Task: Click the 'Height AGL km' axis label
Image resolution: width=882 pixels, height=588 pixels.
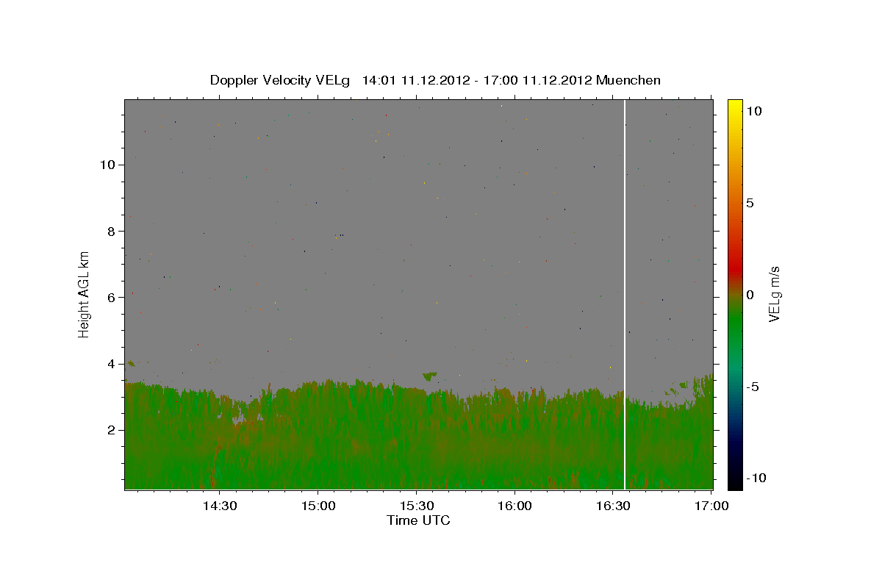Action: click(x=85, y=293)
